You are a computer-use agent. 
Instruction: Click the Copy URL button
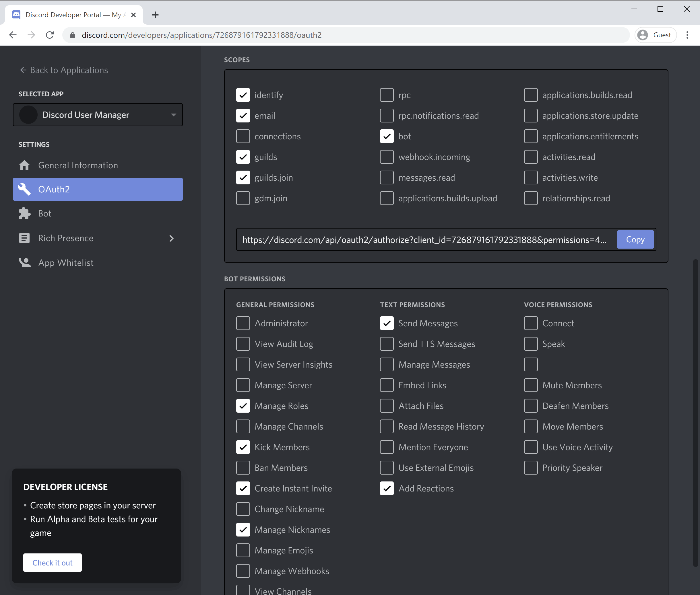(x=635, y=239)
